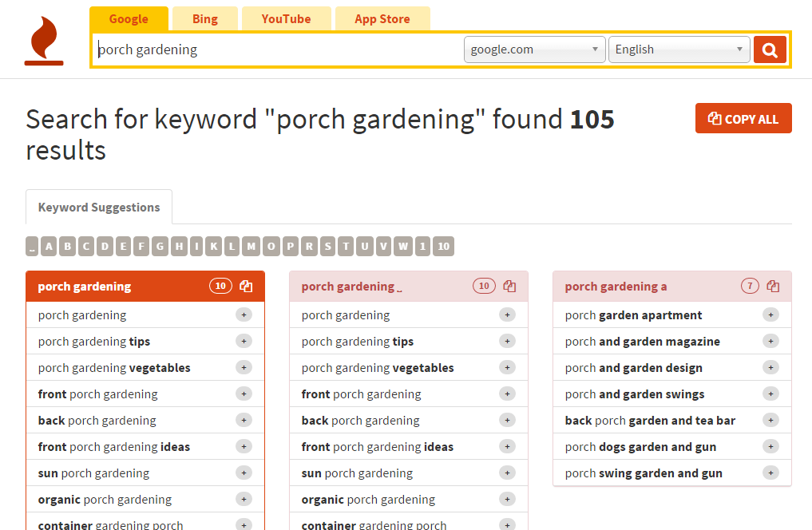Jump to underscore filter button
This screenshot has height=530, width=812.
[32, 247]
